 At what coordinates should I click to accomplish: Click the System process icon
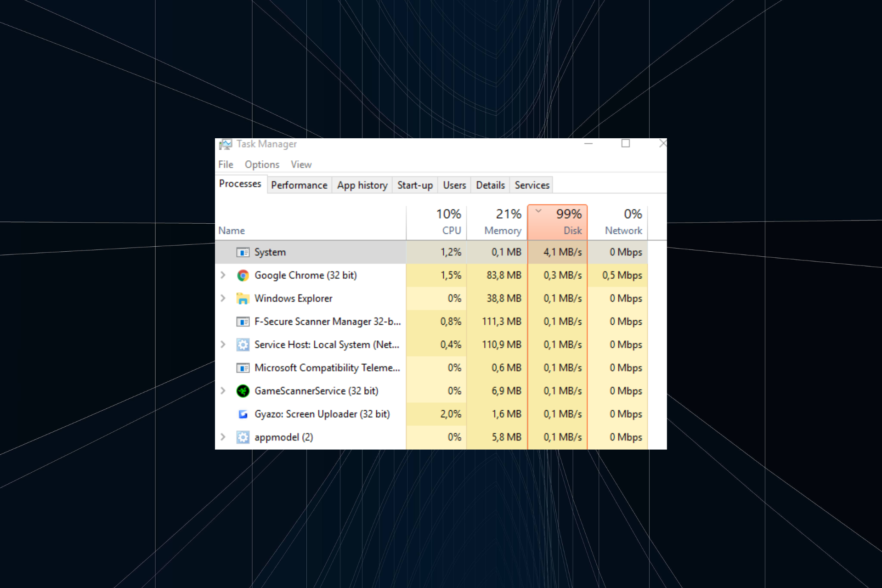tap(243, 252)
